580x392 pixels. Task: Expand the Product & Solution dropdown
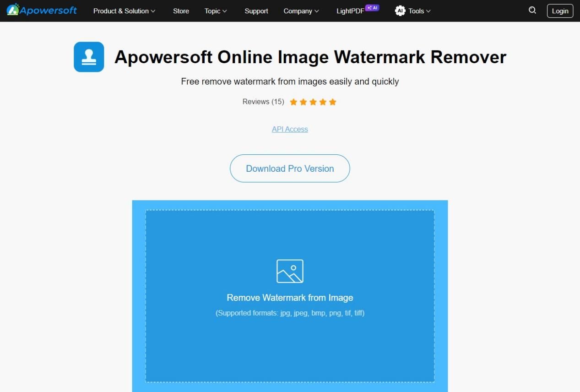(x=124, y=11)
